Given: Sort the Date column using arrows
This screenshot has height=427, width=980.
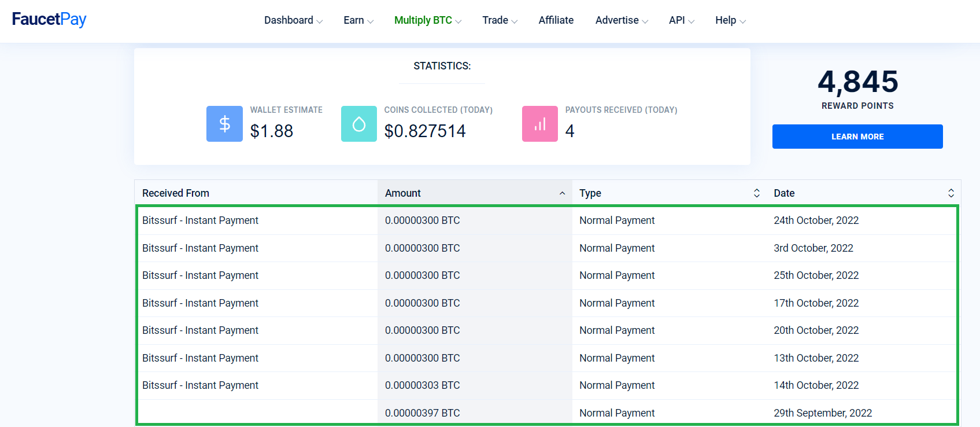Looking at the screenshot, I should (951, 193).
